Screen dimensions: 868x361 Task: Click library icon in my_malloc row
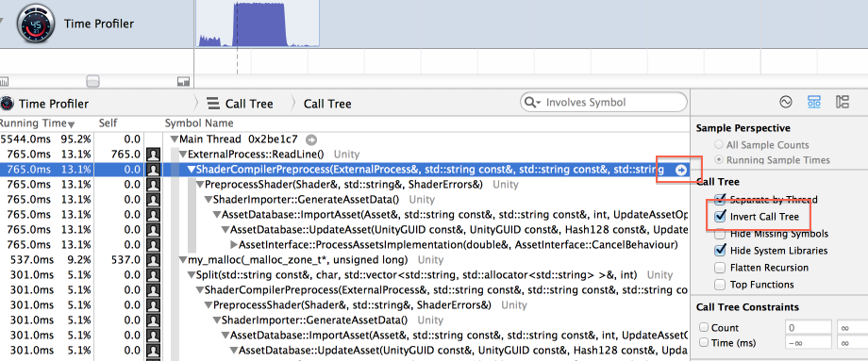click(x=153, y=260)
